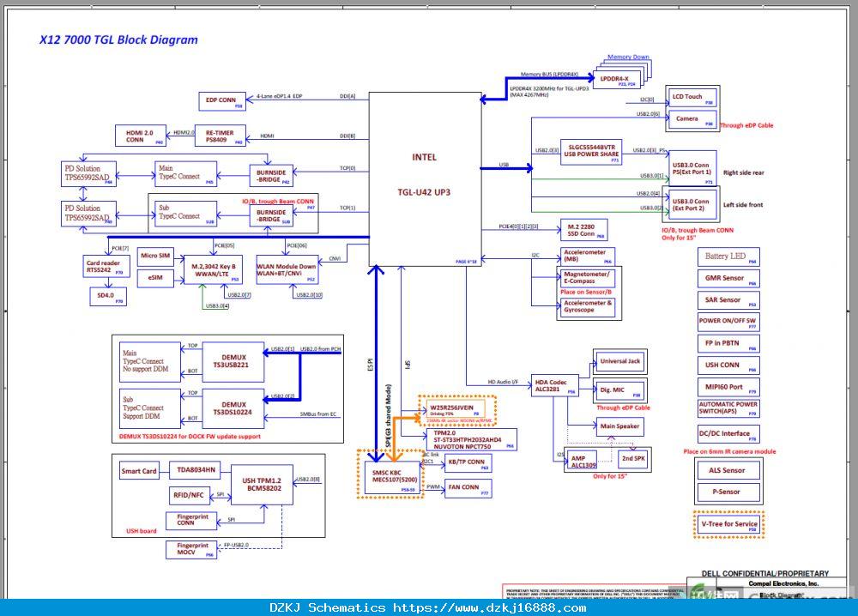The width and height of the screenshot is (858, 616).
Task: Select the DC/DC Interface block
Action: coord(728,434)
